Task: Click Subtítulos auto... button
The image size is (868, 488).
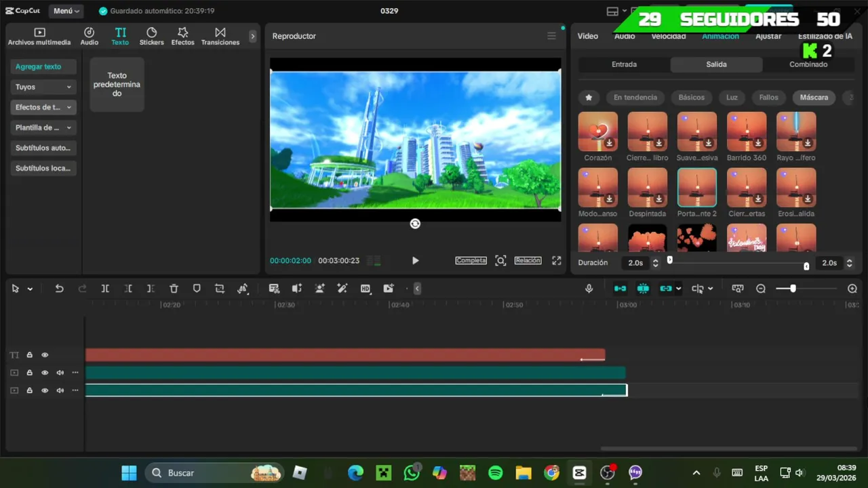Action: (x=43, y=148)
